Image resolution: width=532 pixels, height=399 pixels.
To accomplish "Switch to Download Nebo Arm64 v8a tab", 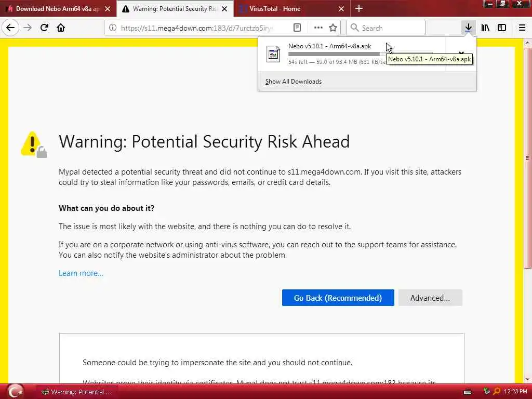I will coord(58,9).
